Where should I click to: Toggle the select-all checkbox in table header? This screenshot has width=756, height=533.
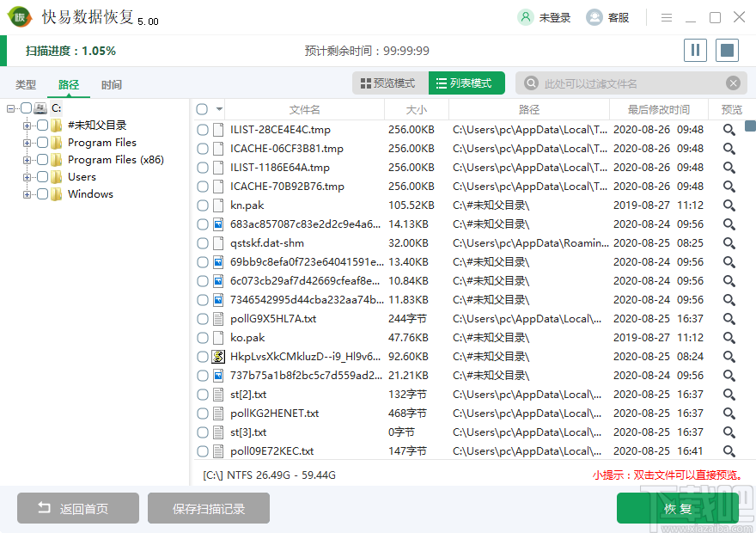[202, 109]
